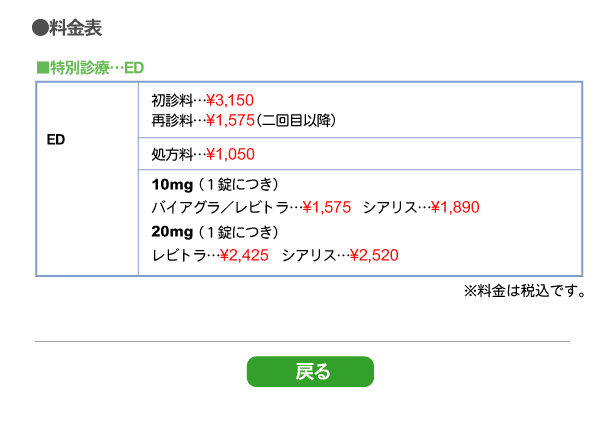Click the 特別診療…ED section heading
Image resolution: width=610 pixels, height=423 pixels.
[90, 68]
